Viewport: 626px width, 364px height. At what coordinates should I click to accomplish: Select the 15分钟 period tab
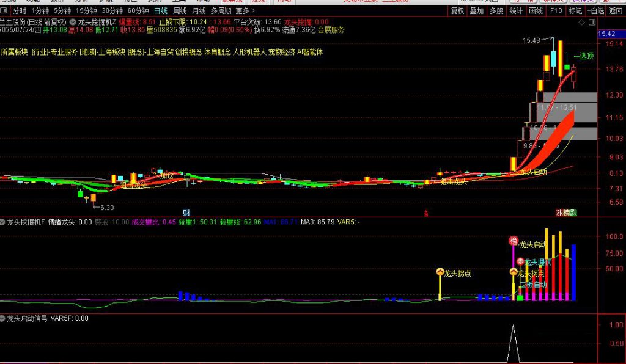point(86,11)
